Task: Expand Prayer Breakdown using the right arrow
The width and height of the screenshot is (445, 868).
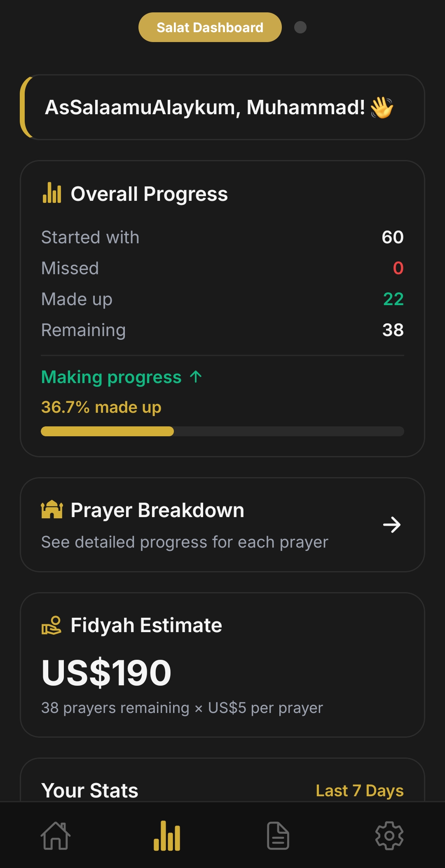Action: pyautogui.click(x=391, y=525)
